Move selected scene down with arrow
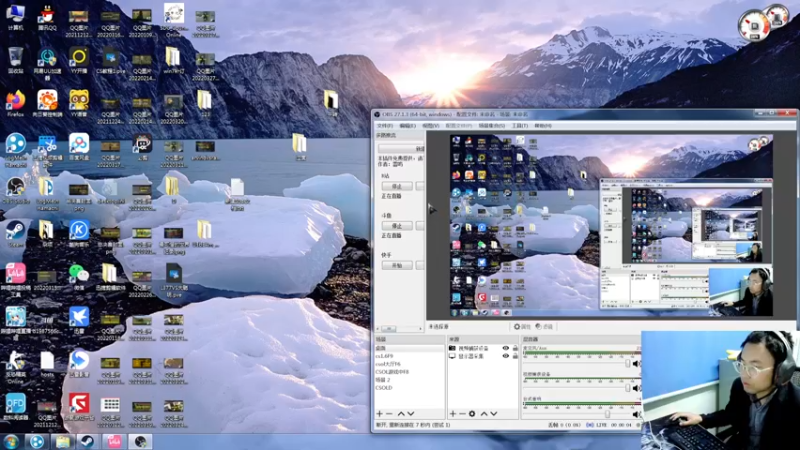Image resolution: width=800 pixels, height=450 pixels. pos(411,414)
